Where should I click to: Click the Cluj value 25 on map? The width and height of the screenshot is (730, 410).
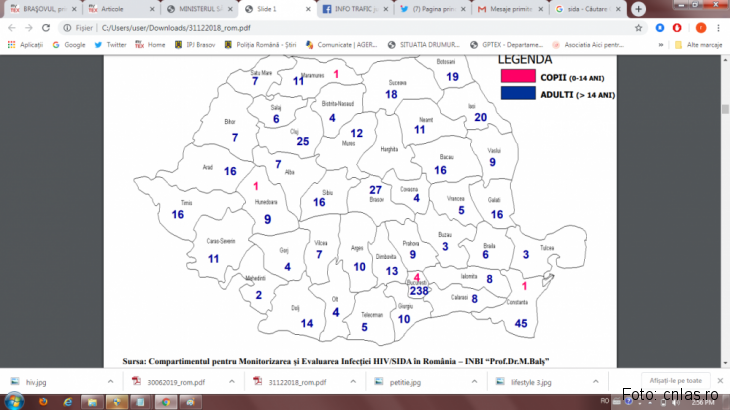click(x=303, y=141)
